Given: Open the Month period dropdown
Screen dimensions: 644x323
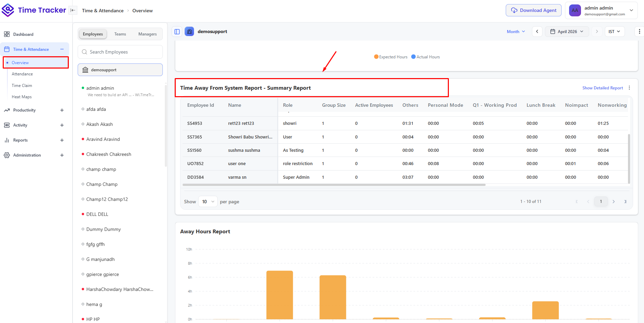Looking at the screenshot, I should (516, 32).
